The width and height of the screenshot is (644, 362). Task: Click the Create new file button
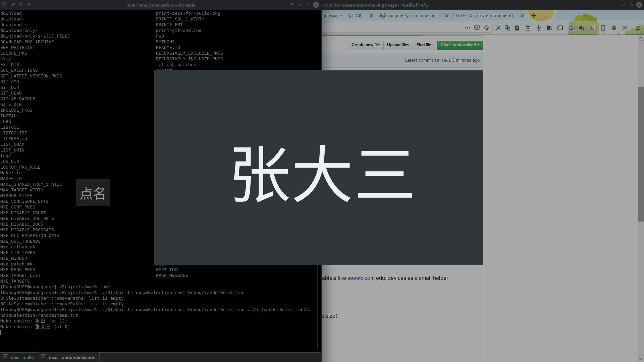coord(365,45)
